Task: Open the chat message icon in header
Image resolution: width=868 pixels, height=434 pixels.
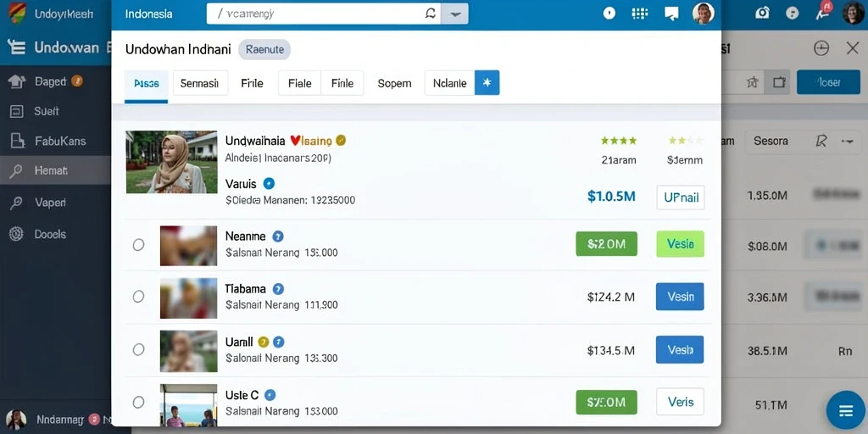Action: [x=671, y=14]
